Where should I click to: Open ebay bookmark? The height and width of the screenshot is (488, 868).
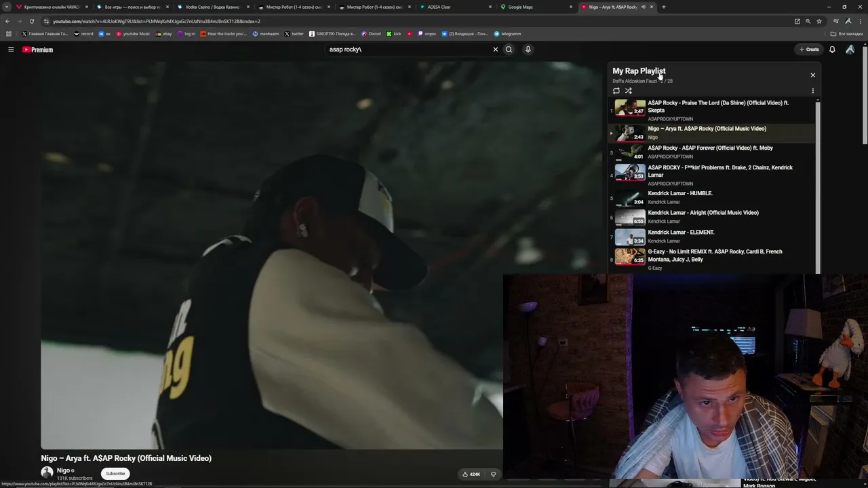coord(163,34)
